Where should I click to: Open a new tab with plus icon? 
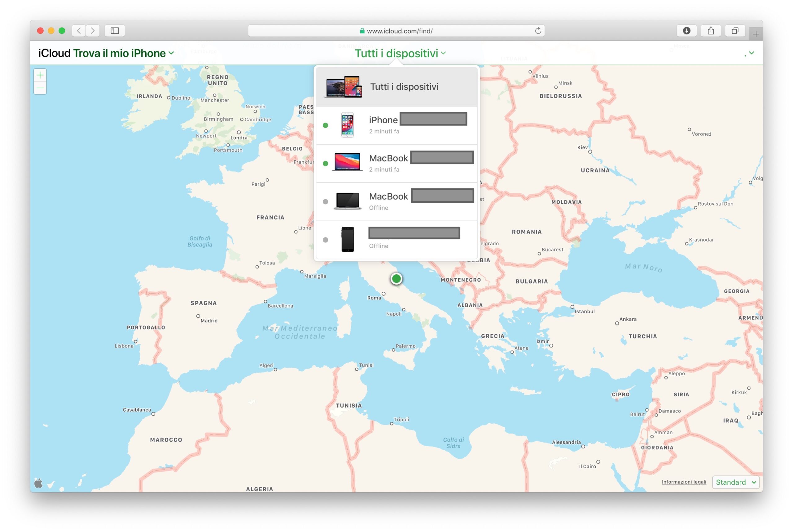(756, 34)
